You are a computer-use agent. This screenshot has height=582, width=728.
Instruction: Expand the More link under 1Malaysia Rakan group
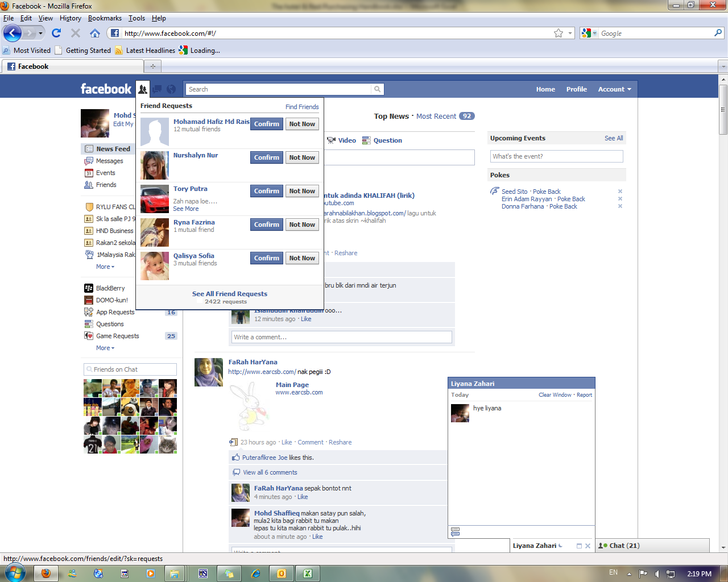103,267
